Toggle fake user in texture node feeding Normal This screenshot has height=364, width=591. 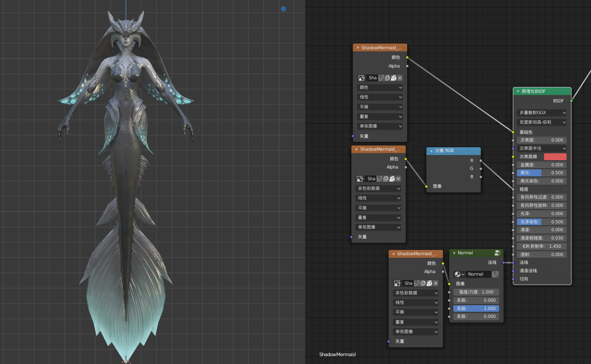click(x=417, y=283)
